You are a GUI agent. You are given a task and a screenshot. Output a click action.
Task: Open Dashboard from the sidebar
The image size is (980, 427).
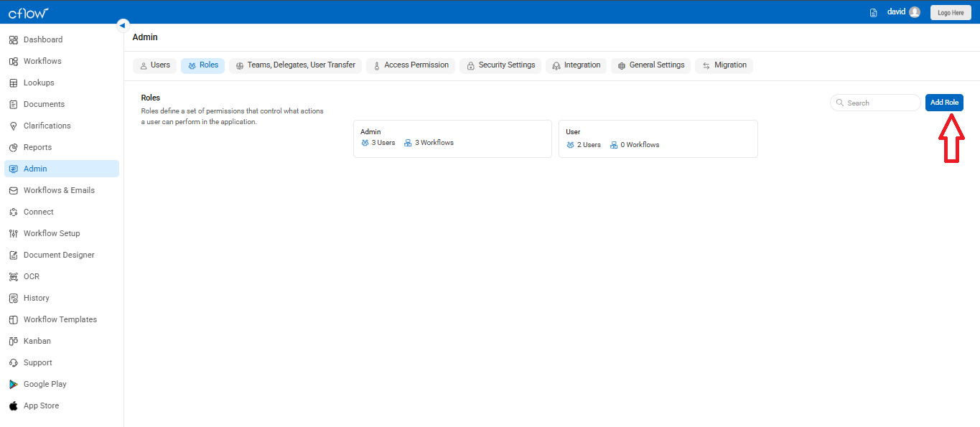62,39
